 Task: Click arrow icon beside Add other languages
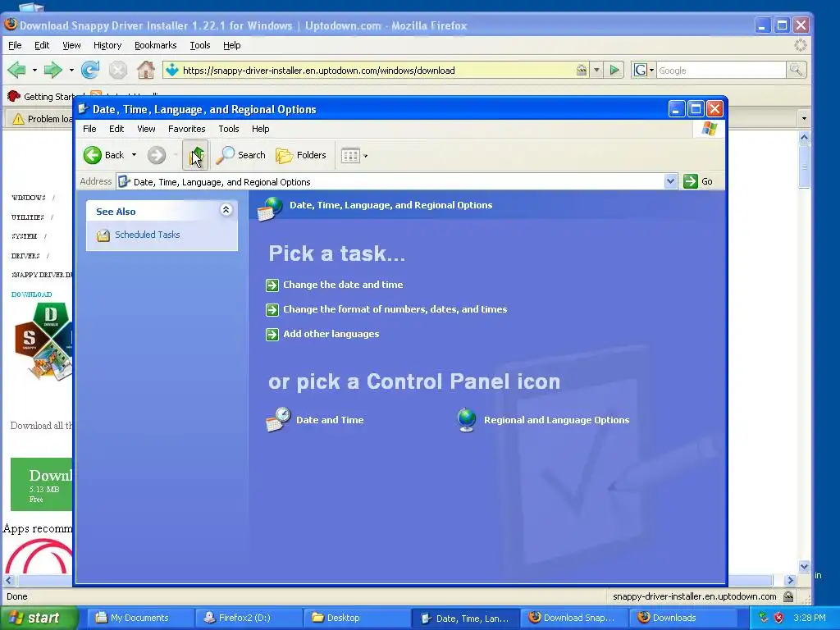tap(272, 335)
